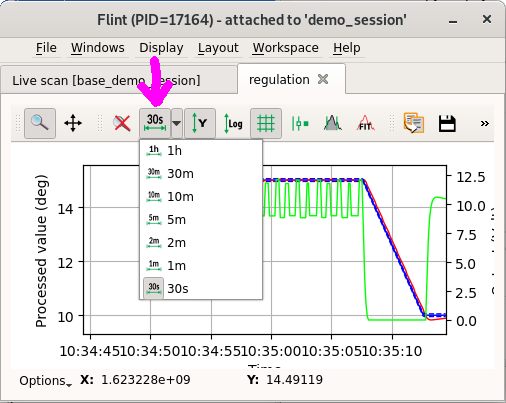Screen dimensions: 506x403
Task: Choose 1m duration from the list
Action: 201,266
